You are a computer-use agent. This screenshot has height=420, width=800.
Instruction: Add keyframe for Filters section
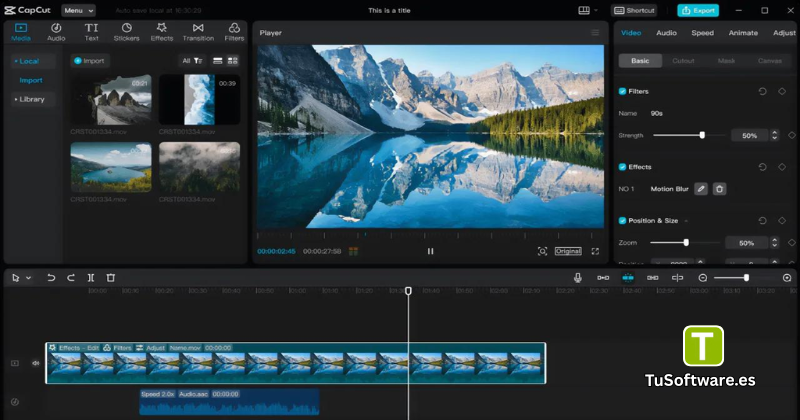782,91
